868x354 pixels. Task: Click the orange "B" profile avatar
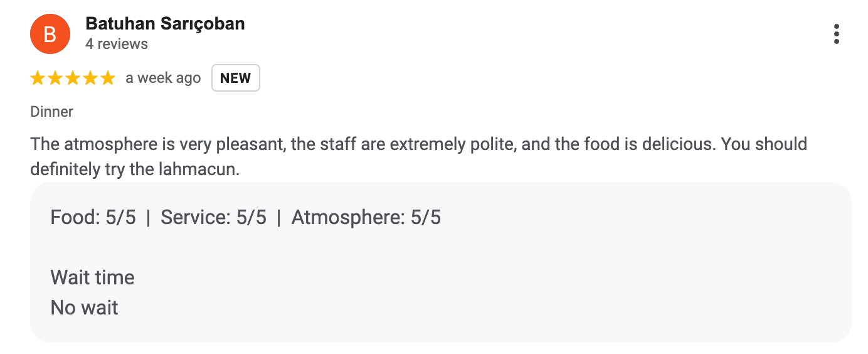click(50, 34)
